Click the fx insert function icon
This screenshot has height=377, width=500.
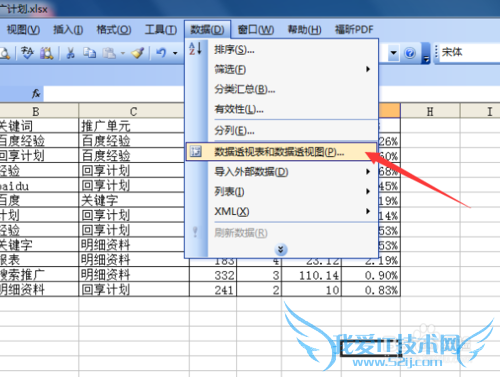(x=36, y=94)
